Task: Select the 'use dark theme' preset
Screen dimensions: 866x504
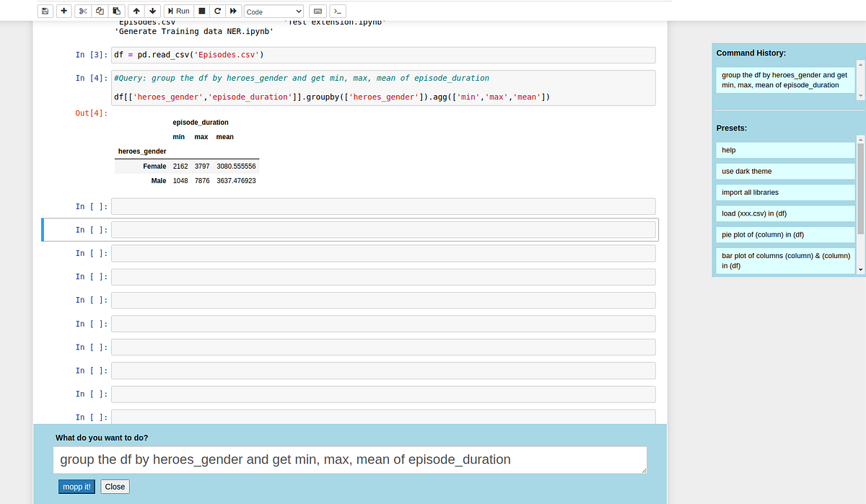Action: click(785, 171)
